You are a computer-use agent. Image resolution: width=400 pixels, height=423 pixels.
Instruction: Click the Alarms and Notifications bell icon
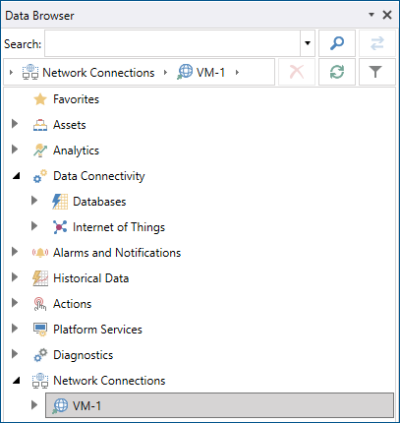[40, 253]
